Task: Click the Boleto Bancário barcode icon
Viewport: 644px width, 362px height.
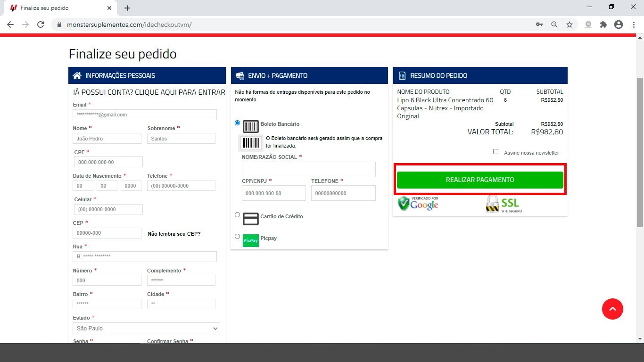Action: tap(251, 126)
